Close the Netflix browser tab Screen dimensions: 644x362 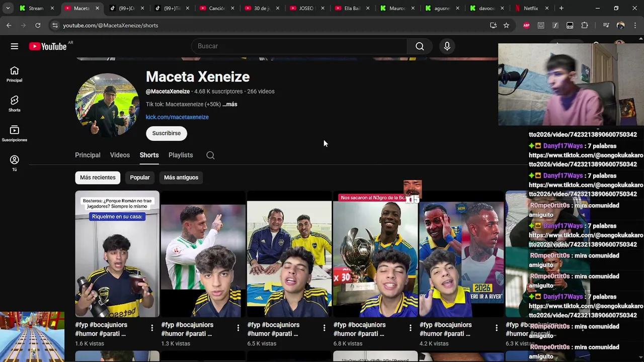(547, 8)
